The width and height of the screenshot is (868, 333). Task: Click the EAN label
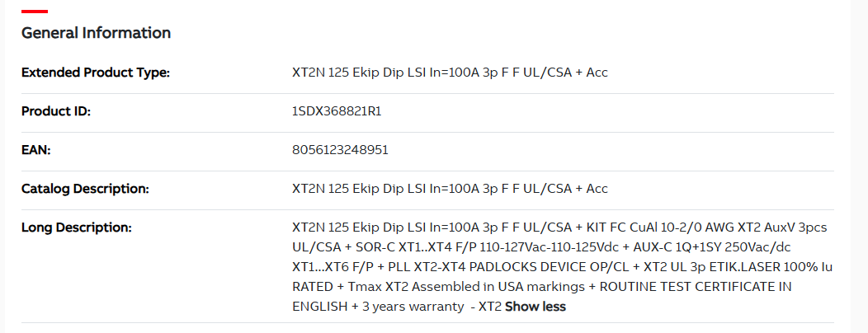pos(35,150)
